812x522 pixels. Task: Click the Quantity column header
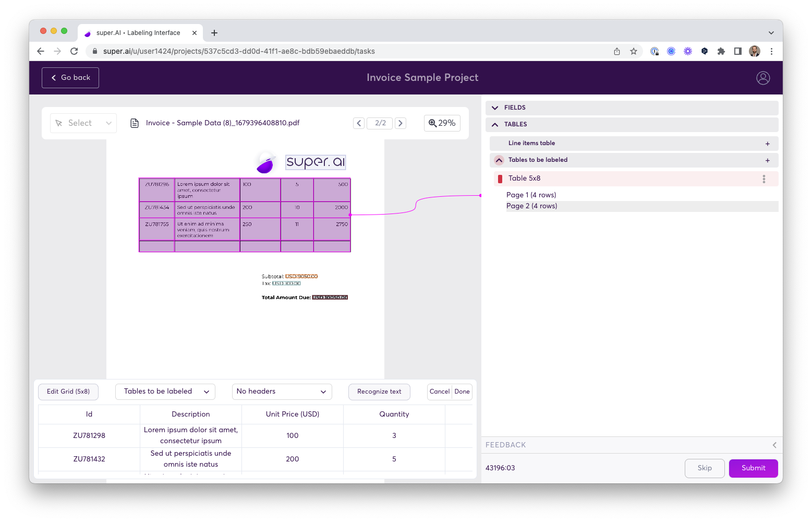[394, 414]
